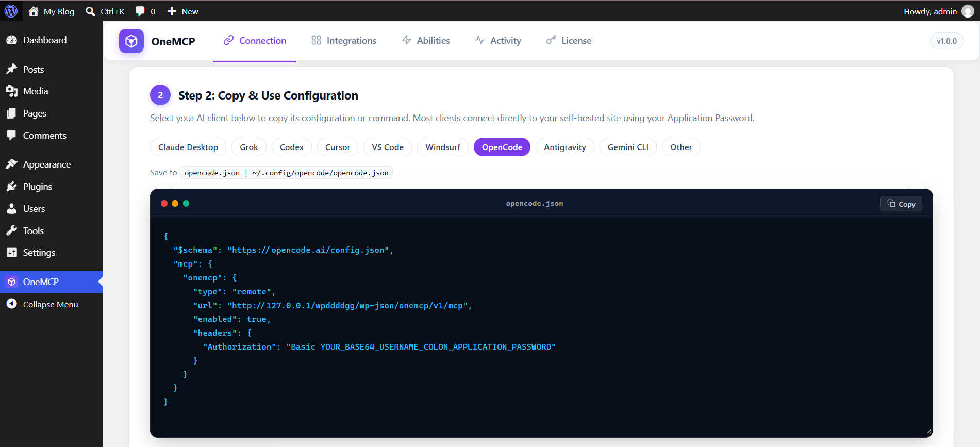Choose the Antigravity client
Viewport: 980px width, 447px height.
(565, 147)
